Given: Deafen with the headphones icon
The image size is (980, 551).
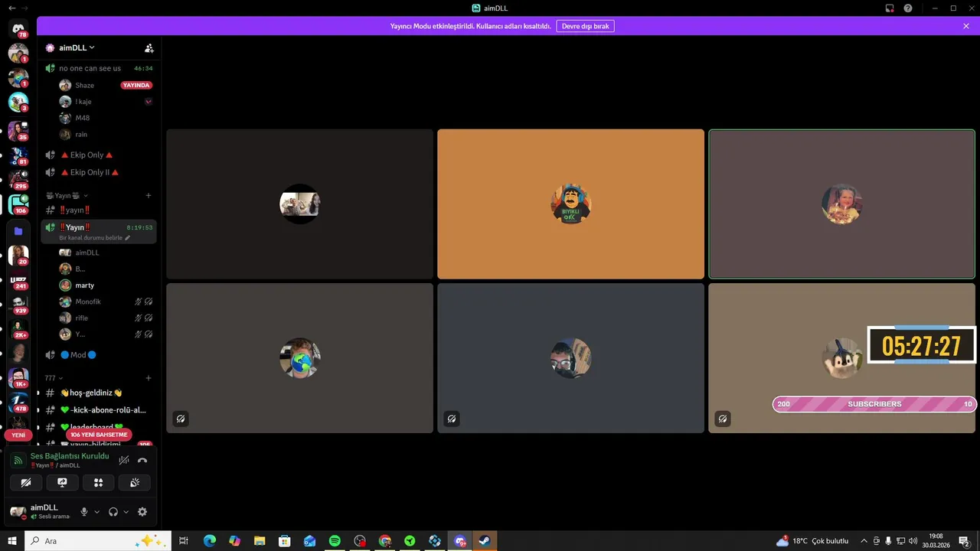Looking at the screenshot, I should coord(113,511).
